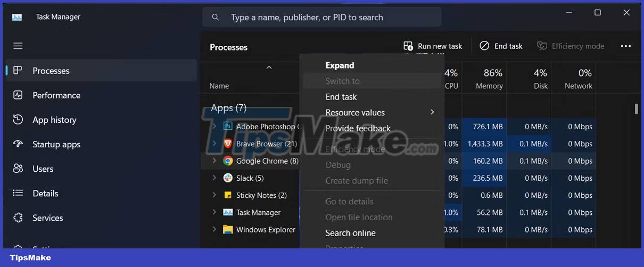Image resolution: width=644 pixels, height=267 pixels.
Task: Click the App history sidebar icon
Action: (x=18, y=120)
